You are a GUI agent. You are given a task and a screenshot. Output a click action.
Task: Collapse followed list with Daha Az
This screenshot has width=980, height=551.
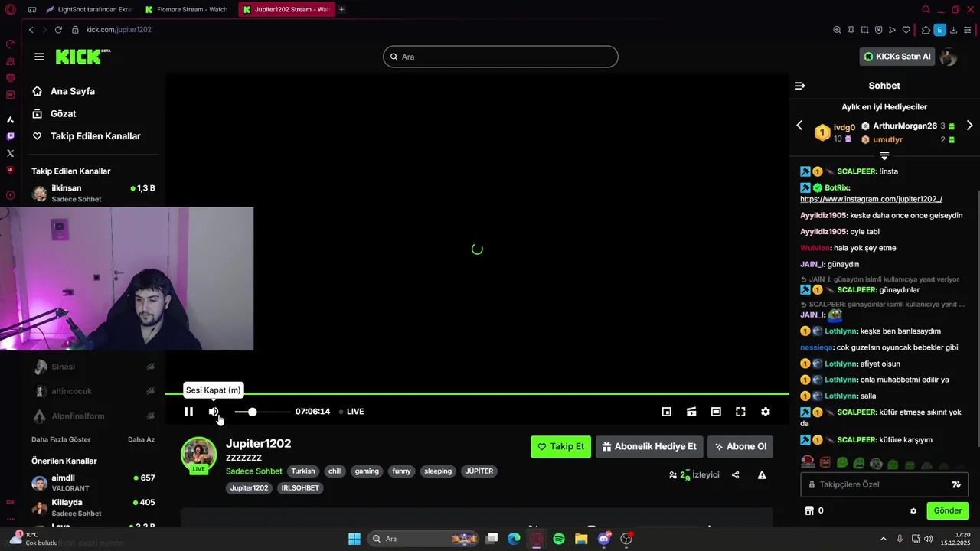[x=141, y=439]
